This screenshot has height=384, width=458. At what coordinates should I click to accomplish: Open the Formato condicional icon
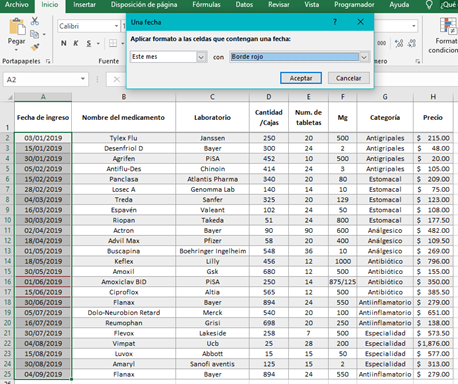[448, 26]
